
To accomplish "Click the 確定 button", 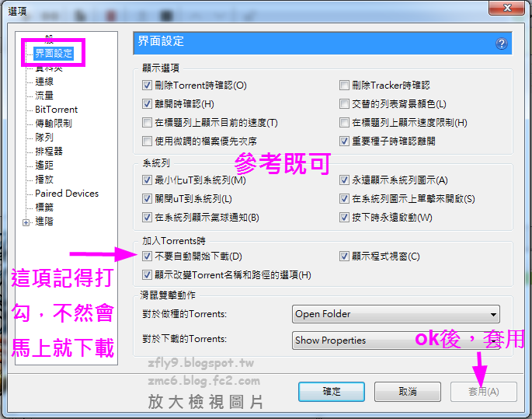I will (x=332, y=392).
